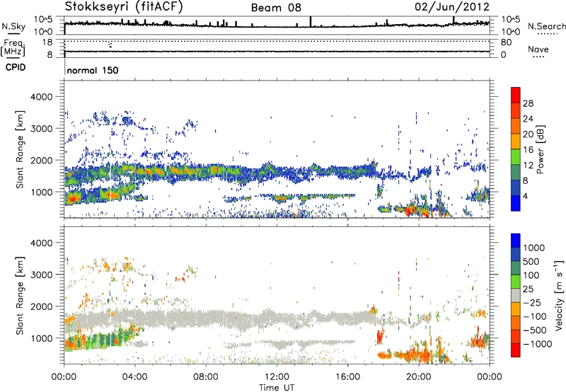Screen dimensions: 566x392
Task: Click the '16:00' time axis label
Action: (347, 377)
